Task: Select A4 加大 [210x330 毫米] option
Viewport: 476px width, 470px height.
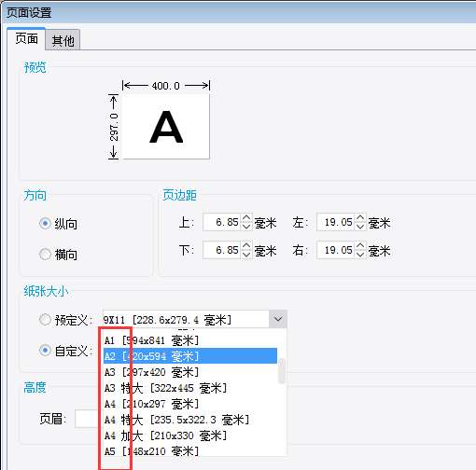Action: 190,435
